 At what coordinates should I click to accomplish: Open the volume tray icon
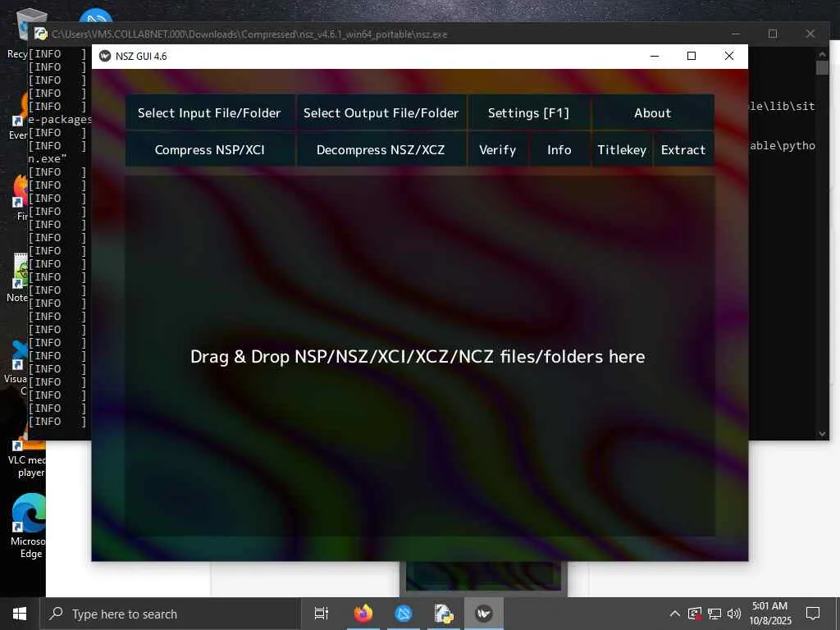click(x=734, y=614)
